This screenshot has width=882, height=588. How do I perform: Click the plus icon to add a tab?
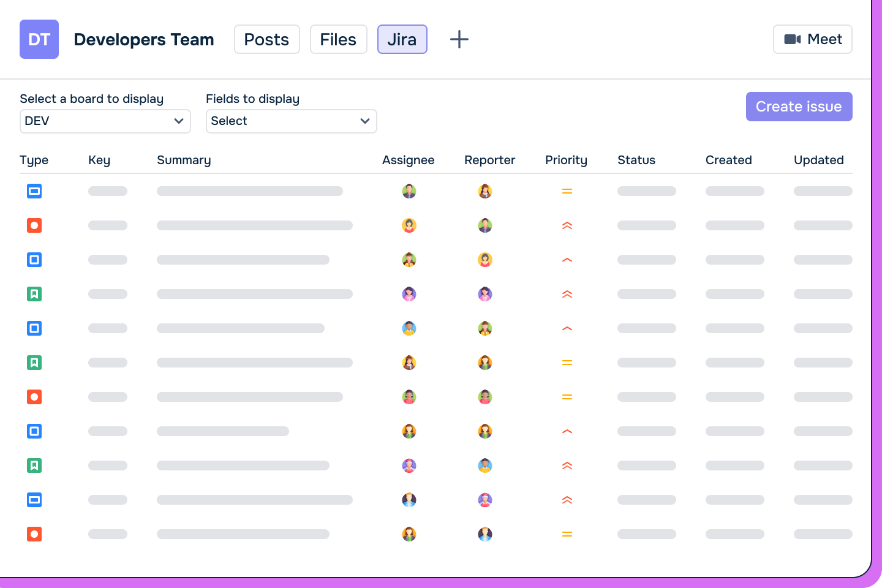(x=459, y=39)
